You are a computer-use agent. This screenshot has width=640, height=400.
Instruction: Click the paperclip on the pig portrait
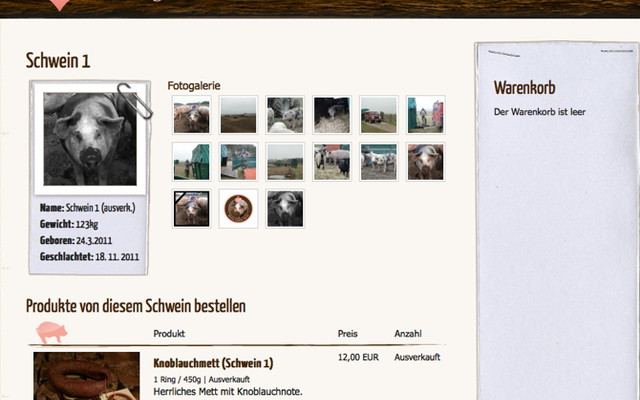135,100
